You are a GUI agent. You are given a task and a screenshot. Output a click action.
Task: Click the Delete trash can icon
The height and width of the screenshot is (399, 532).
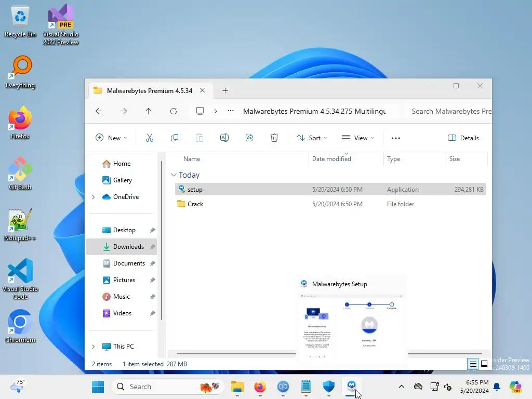pos(274,138)
